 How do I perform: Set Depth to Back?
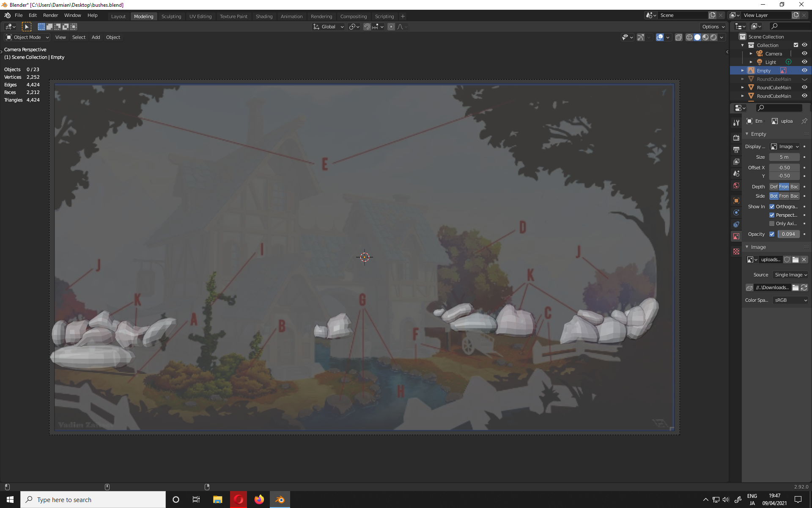tap(794, 187)
